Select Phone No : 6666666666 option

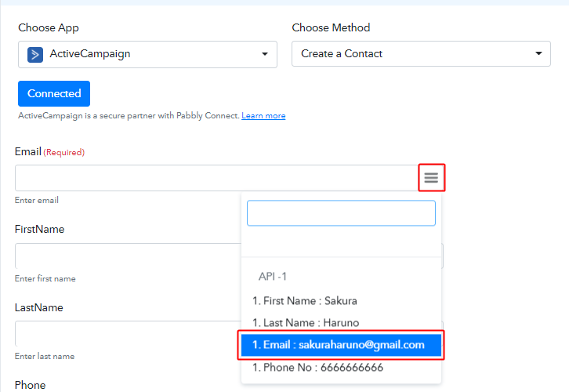341,368
